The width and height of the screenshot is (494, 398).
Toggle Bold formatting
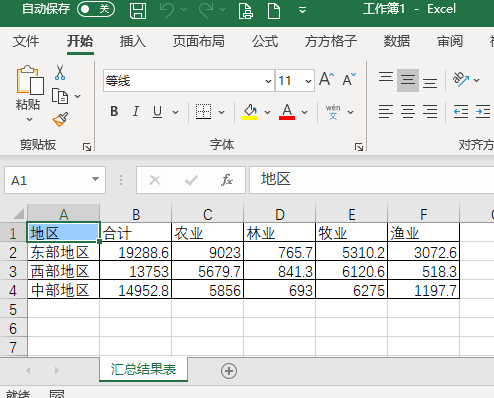[x=114, y=111]
